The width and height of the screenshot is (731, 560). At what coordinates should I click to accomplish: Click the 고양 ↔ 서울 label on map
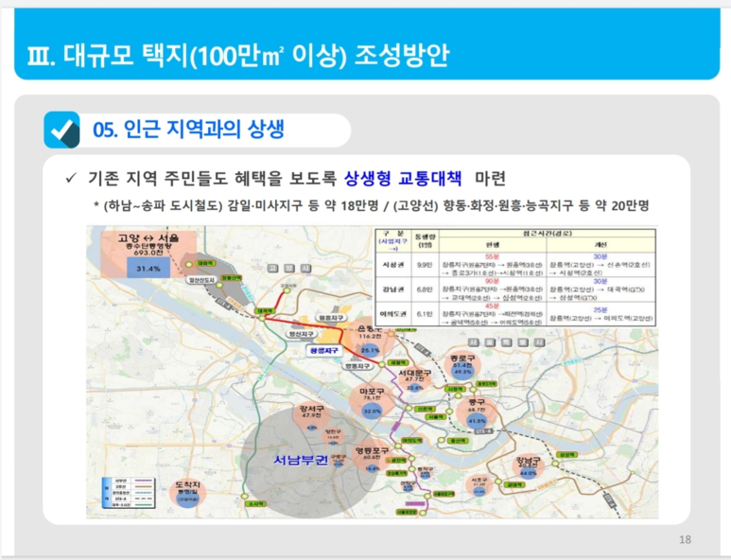point(148,237)
